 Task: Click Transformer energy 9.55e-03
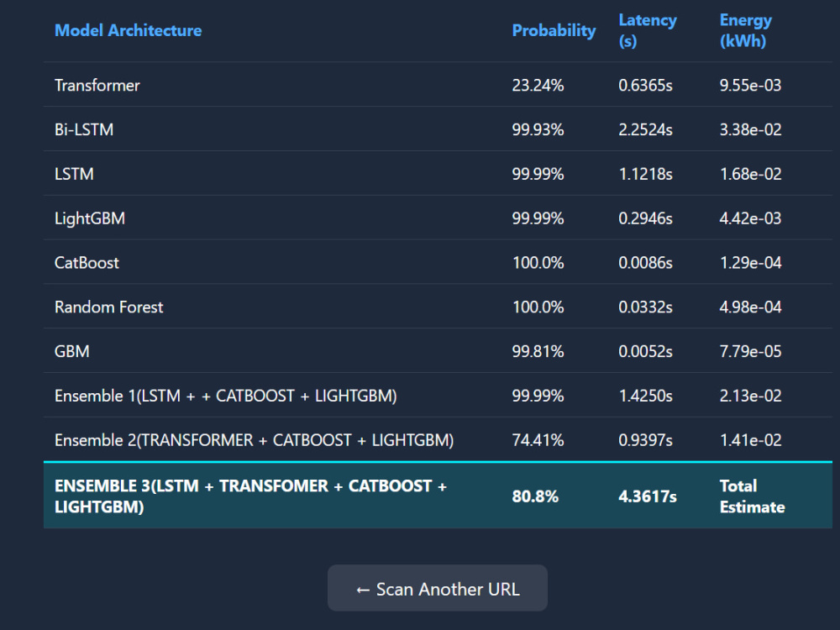click(x=750, y=85)
